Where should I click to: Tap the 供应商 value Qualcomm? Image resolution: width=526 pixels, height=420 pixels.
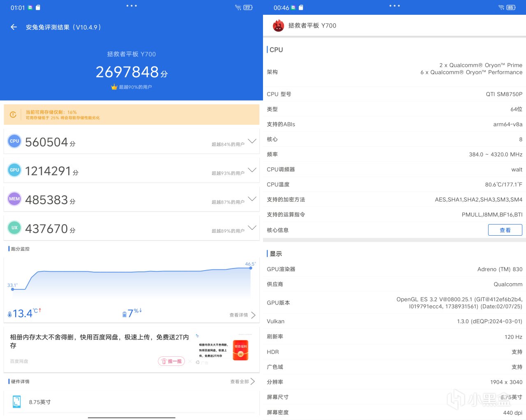click(508, 284)
